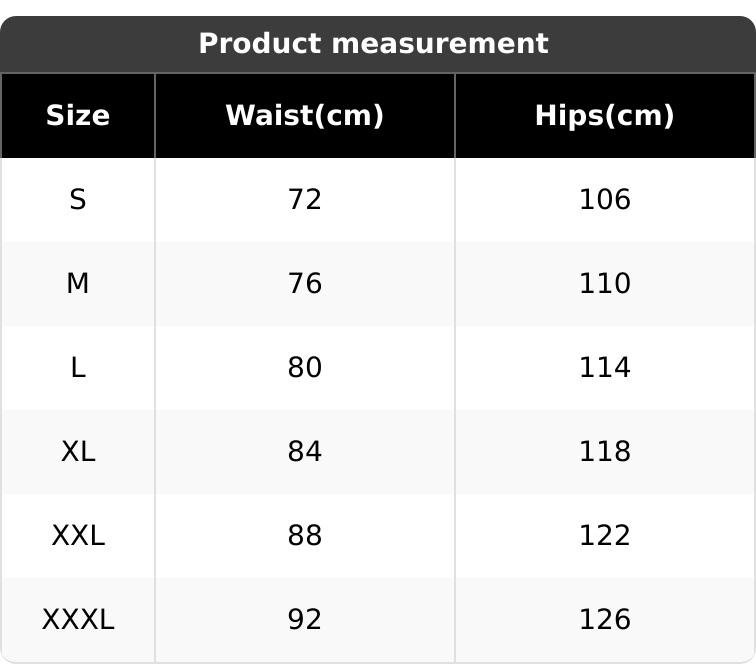Screen dimensions: 756x664
Task: Click the Product measurement title
Action: click(x=373, y=44)
